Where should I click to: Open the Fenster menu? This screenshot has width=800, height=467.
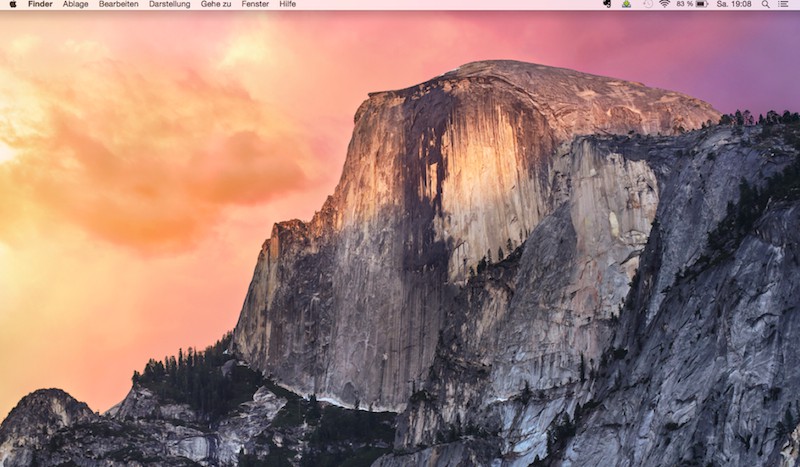pos(255,4)
